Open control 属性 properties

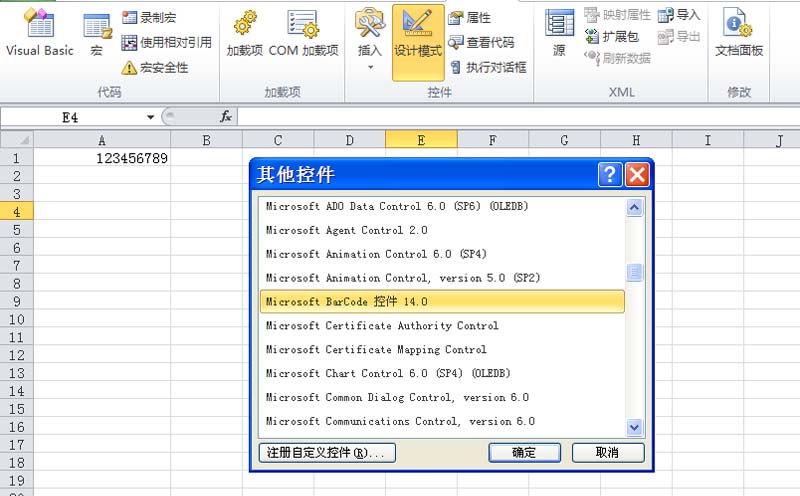pyautogui.click(x=469, y=18)
